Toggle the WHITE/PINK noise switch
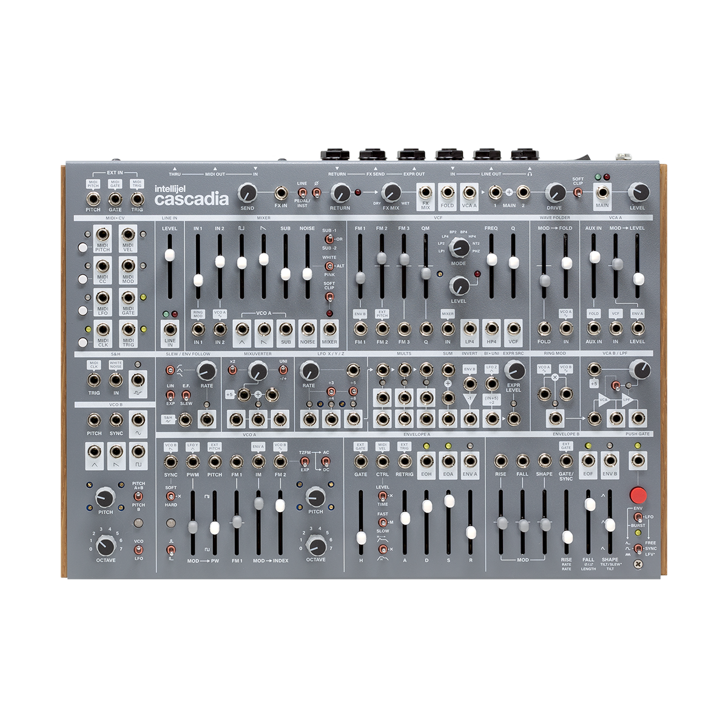Viewport: 728px width, 728px height. click(x=330, y=266)
